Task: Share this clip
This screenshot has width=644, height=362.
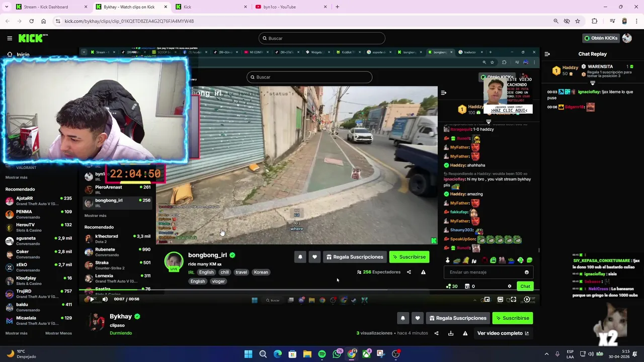Action: pyautogui.click(x=436, y=333)
